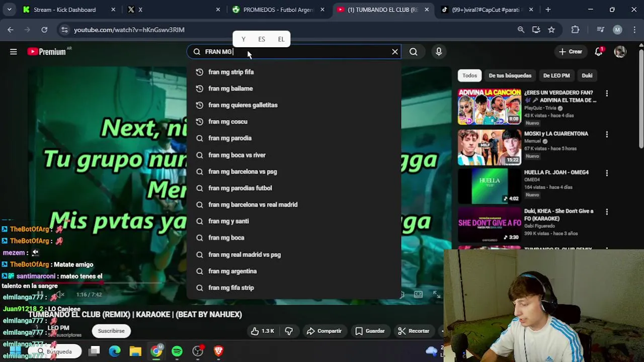Open the Chrome three-dot menu
Screen dimensions: 644x362
click(x=633, y=30)
